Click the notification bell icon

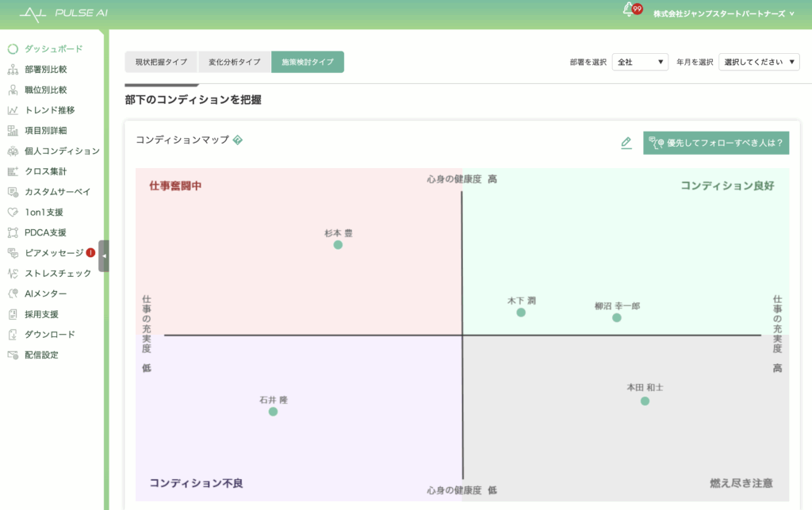click(630, 10)
